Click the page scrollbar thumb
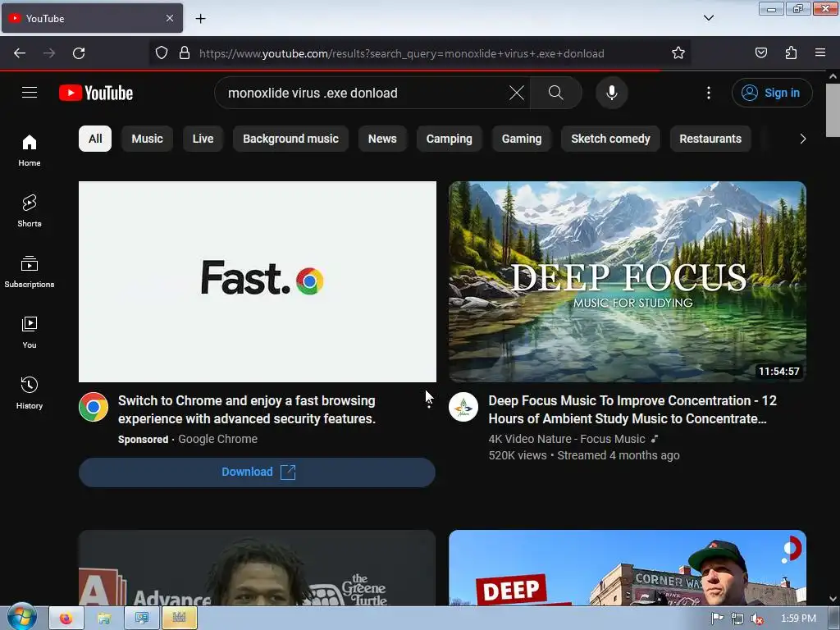Viewport: 840px width, 630px height. (x=833, y=110)
